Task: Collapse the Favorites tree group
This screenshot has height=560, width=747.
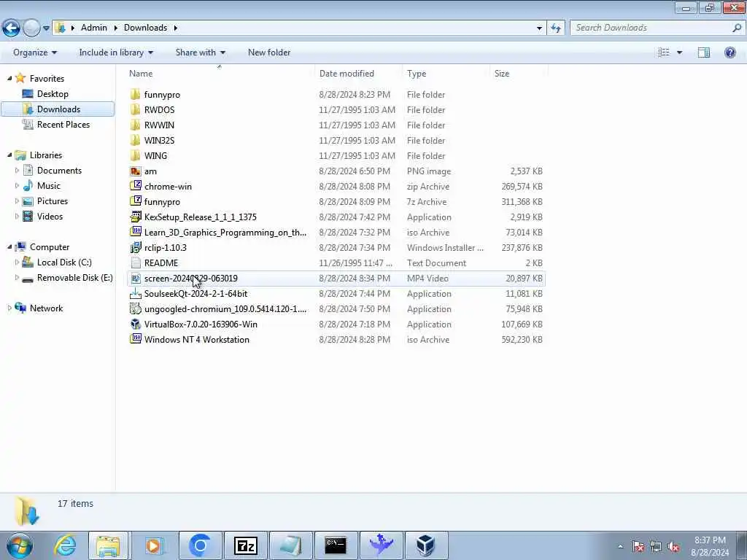Action: tap(9, 78)
